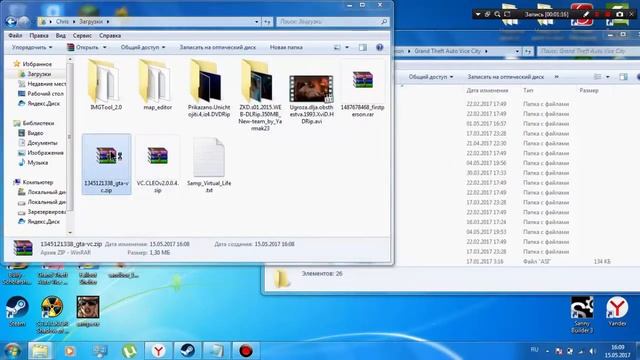This screenshot has width=640, height=360.
Task: Select the Файл "ASI" row in Vice City window
Action: click(x=518, y=261)
